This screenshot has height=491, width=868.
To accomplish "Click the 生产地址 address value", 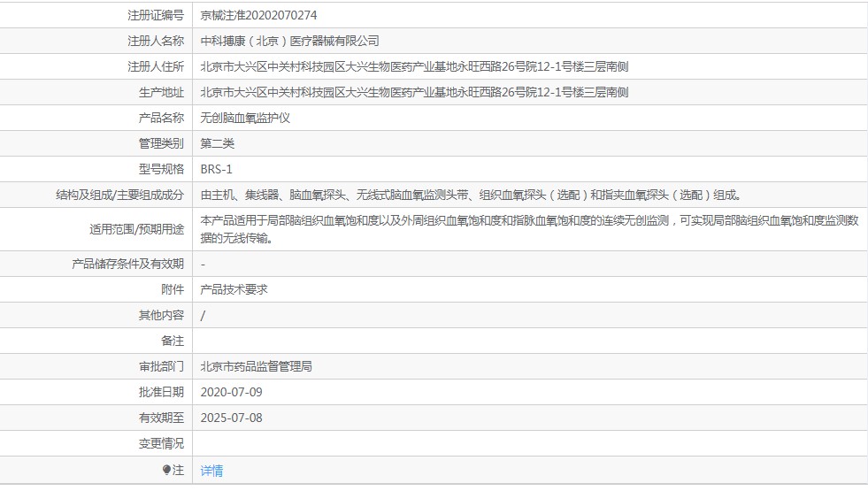I will pyautogui.click(x=414, y=92).
